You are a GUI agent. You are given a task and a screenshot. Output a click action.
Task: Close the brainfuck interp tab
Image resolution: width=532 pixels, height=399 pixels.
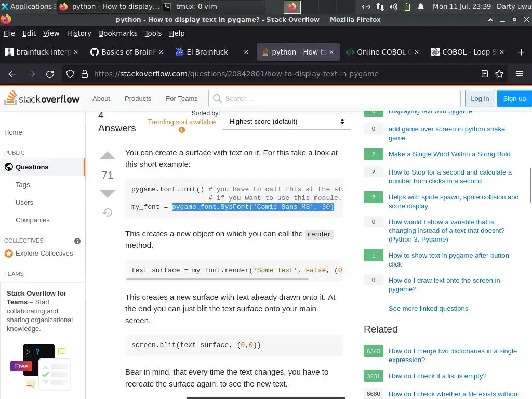(76, 52)
